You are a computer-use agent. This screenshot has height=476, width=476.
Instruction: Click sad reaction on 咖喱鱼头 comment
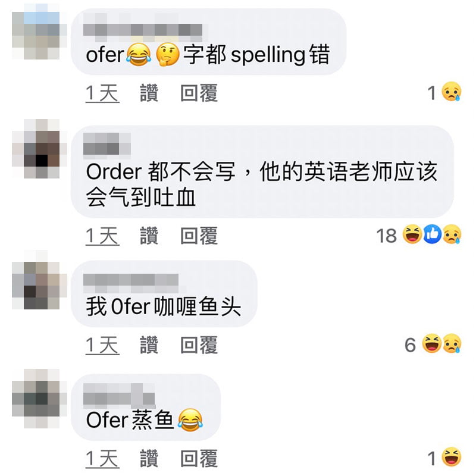point(452,343)
